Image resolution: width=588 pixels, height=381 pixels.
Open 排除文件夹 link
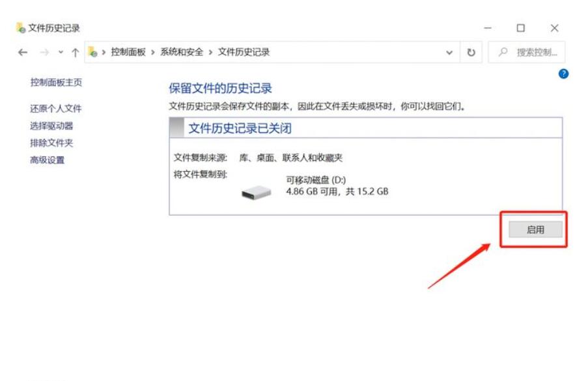click(x=51, y=143)
